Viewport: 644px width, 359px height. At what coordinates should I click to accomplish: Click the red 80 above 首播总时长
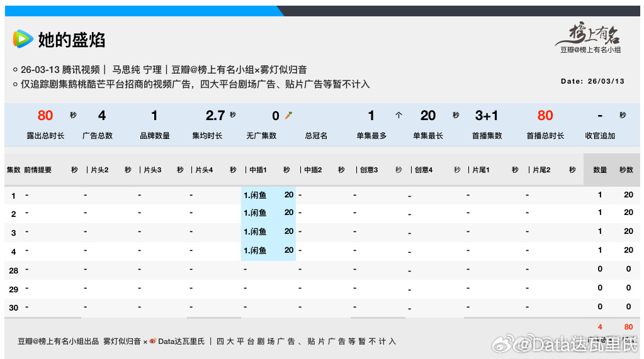coord(545,115)
